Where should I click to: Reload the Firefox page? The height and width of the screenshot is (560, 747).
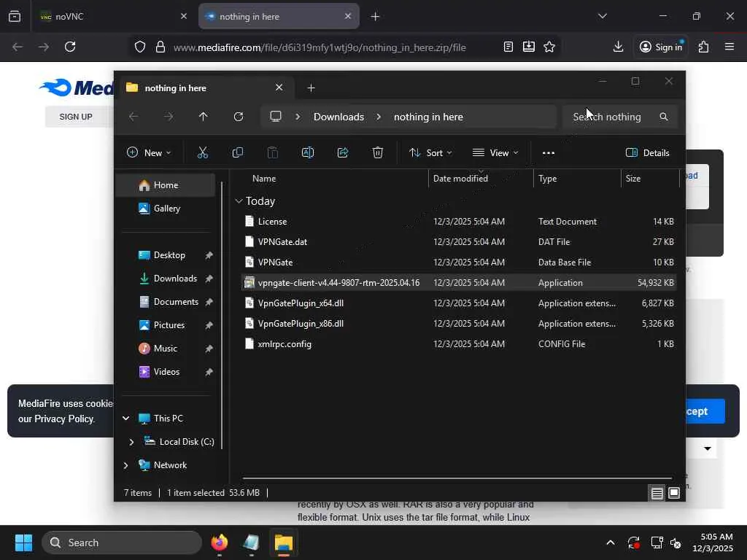[70, 47]
